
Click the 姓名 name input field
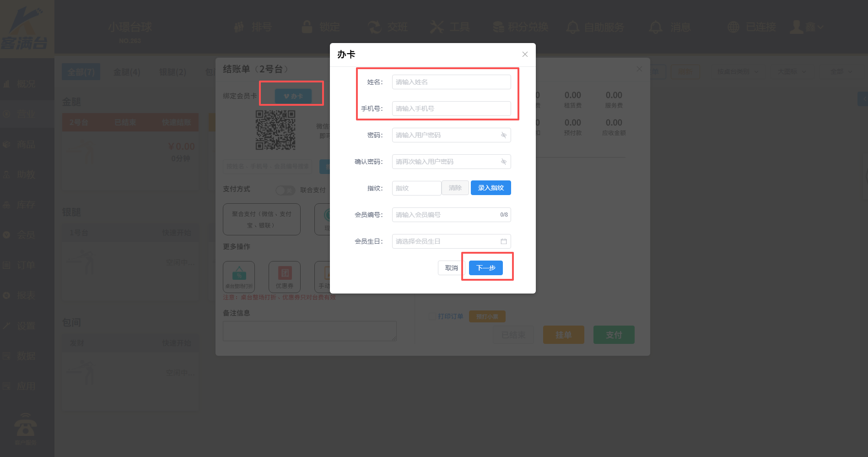tap(451, 82)
